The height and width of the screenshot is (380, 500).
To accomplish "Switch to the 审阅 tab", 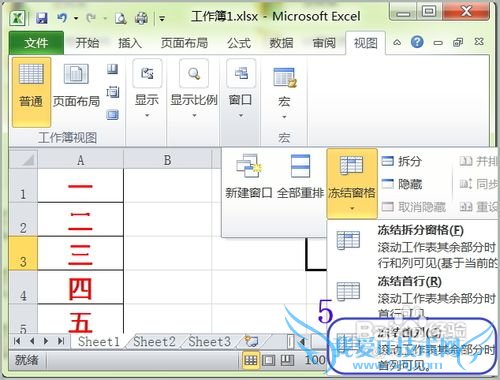I will (x=324, y=43).
